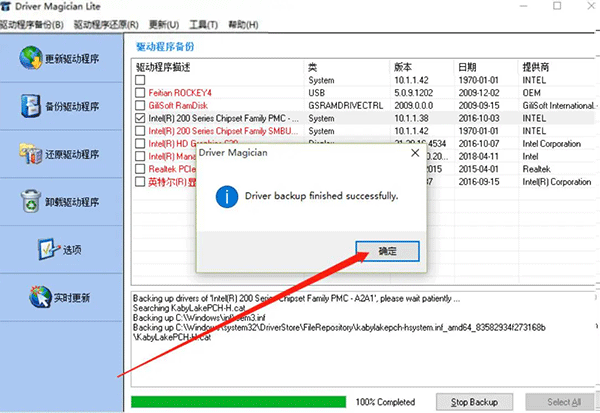Click the GiliSoft International provider cell

tap(559, 105)
